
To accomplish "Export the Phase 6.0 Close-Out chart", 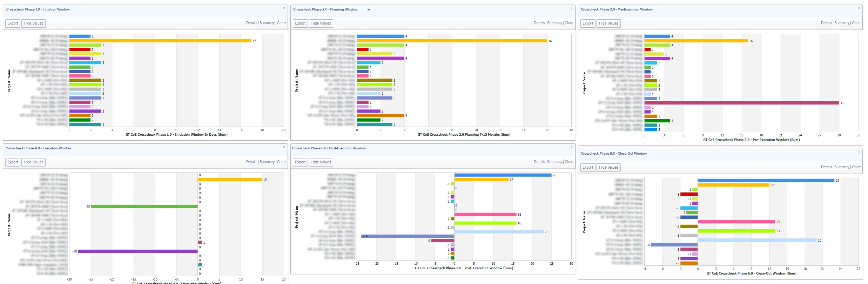I will click(x=588, y=168).
